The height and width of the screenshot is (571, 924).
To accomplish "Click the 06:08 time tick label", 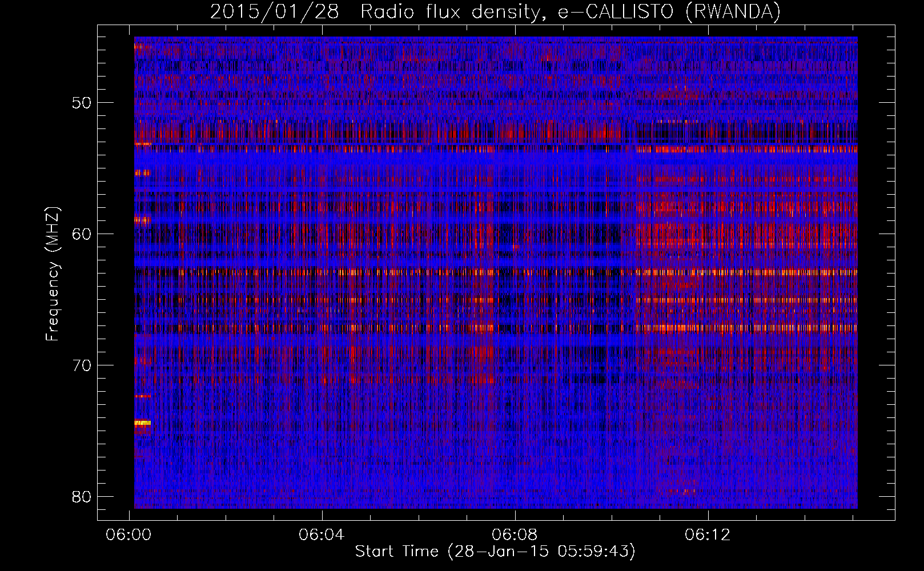I will pyautogui.click(x=515, y=535).
